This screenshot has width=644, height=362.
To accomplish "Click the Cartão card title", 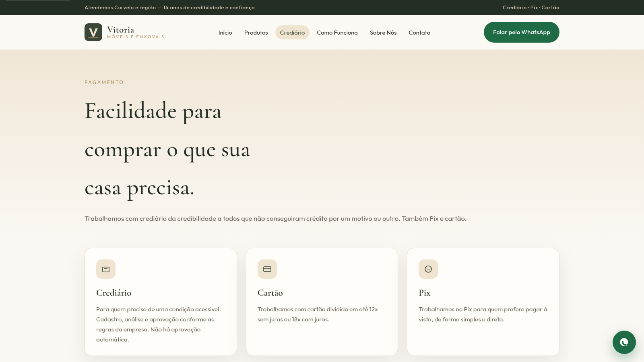I will click(x=270, y=293).
